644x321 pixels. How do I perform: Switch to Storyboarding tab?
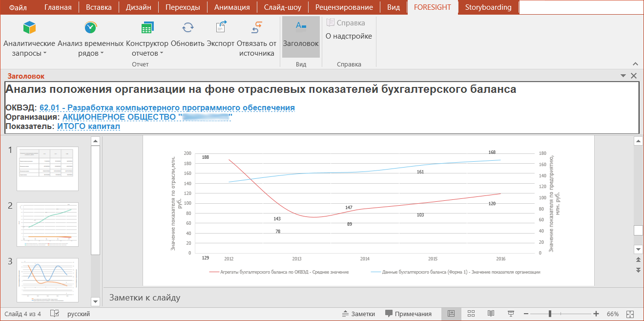click(488, 7)
